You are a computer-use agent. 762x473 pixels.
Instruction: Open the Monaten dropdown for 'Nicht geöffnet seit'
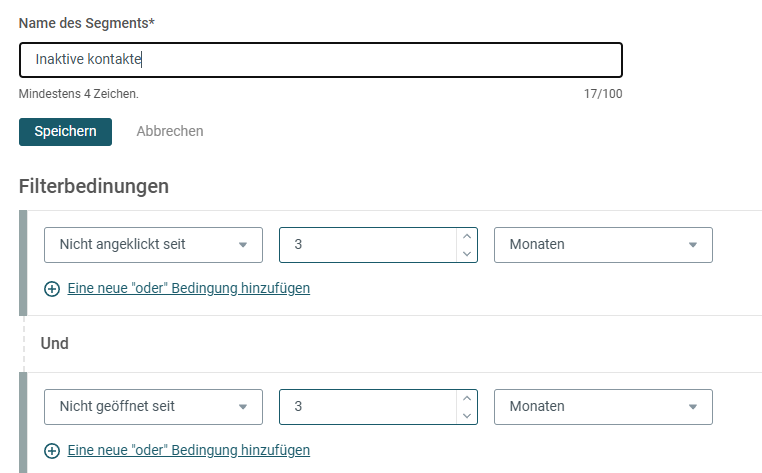tap(603, 406)
